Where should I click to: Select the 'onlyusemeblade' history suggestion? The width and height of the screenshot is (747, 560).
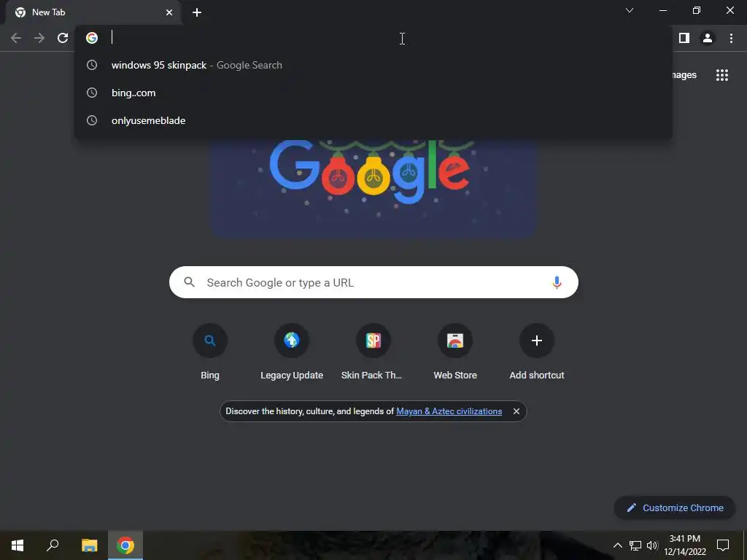pyautogui.click(x=373, y=120)
